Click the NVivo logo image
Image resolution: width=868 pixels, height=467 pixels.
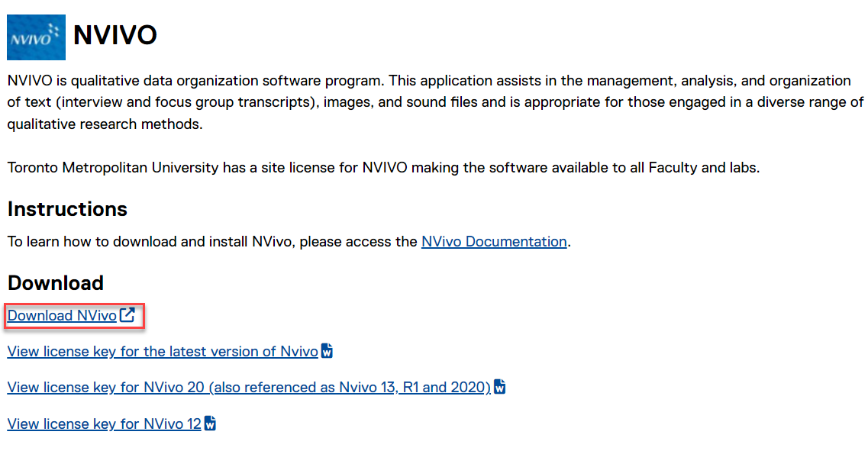(36, 37)
